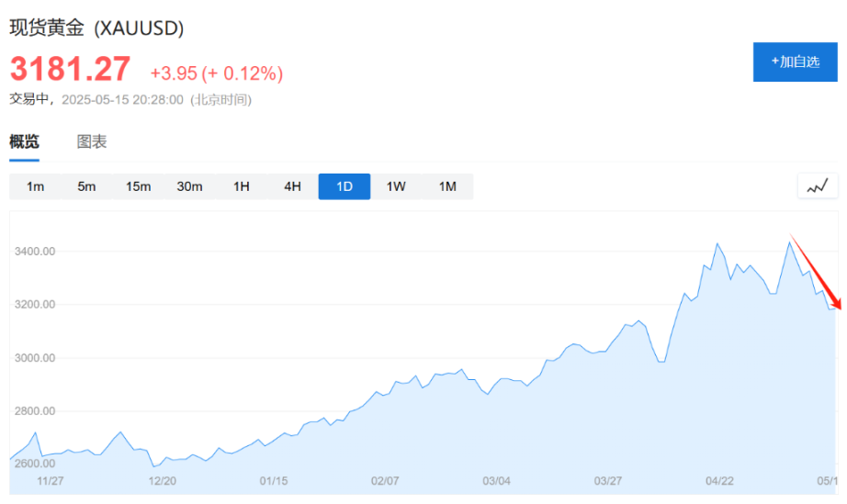
Task: Set chart period to 4H
Action: point(292,186)
